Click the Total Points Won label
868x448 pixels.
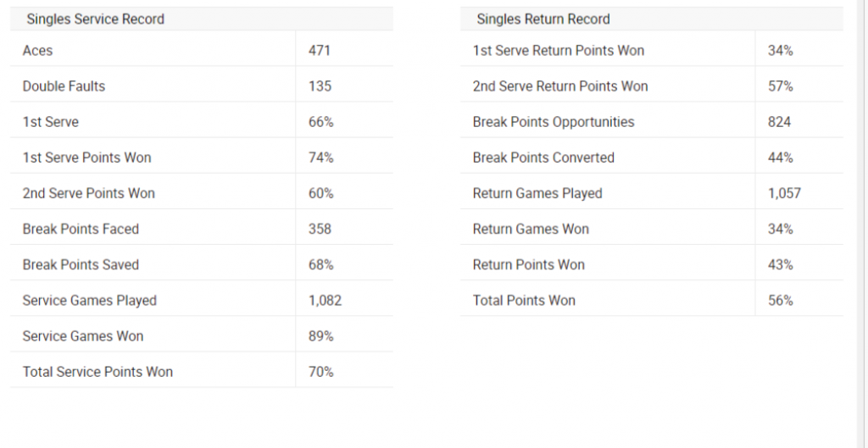coord(524,301)
